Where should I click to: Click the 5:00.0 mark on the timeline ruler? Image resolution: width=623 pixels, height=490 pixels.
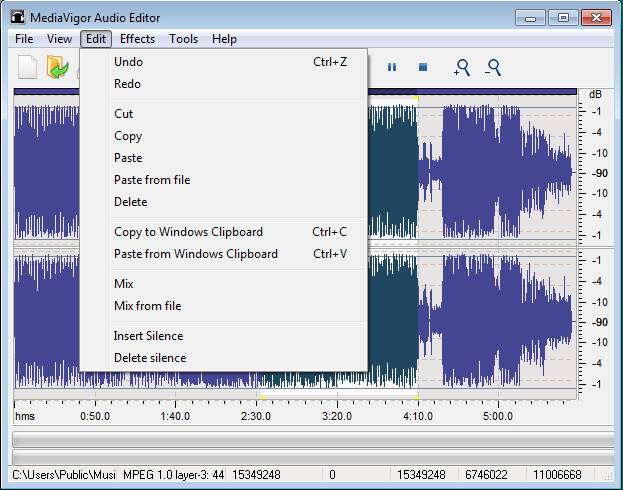[x=497, y=415]
